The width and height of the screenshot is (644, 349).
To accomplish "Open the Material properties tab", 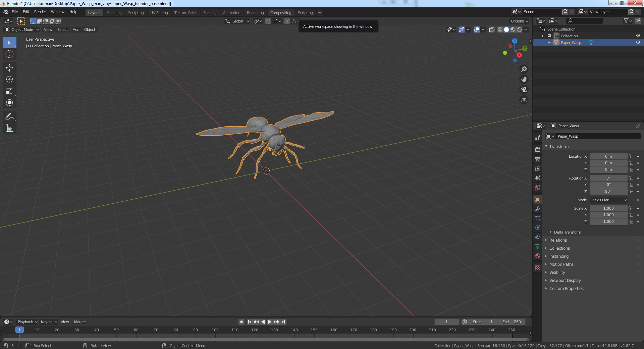I will click(538, 256).
